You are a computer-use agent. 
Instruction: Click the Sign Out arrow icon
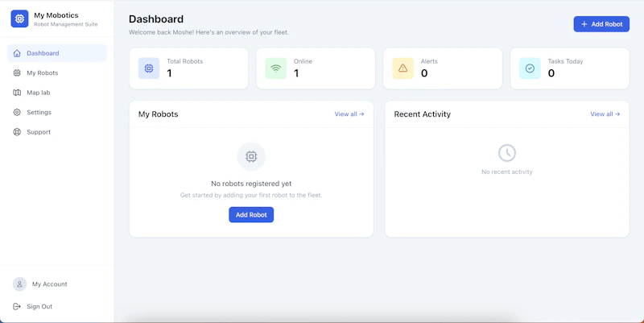click(x=17, y=306)
